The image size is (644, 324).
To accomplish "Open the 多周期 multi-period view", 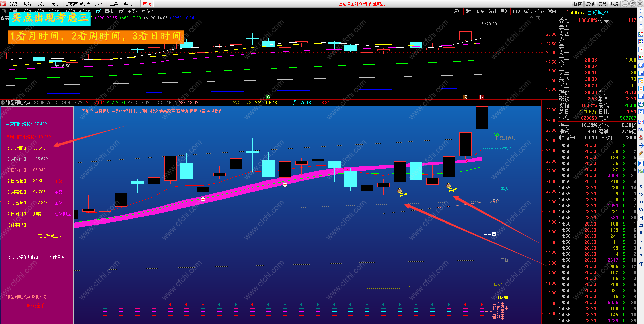I will tap(133, 11).
